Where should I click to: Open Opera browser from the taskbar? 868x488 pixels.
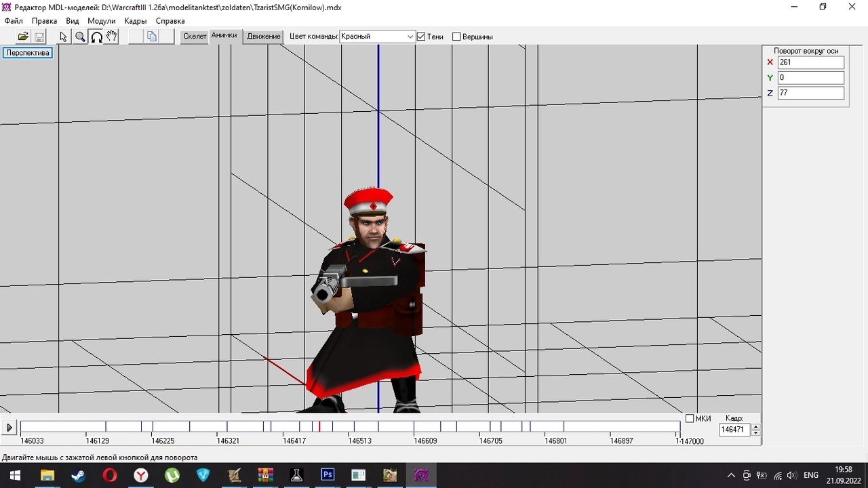click(109, 476)
